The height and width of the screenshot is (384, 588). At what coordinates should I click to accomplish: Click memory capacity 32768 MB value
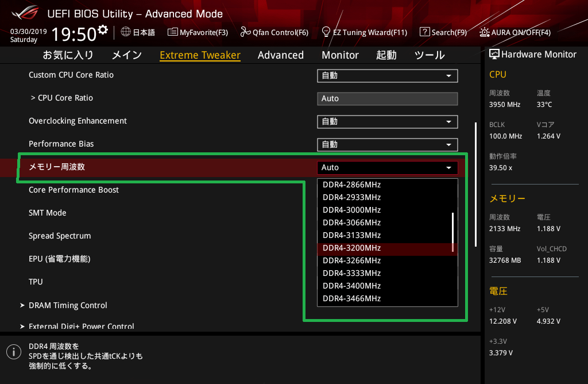tap(505, 260)
